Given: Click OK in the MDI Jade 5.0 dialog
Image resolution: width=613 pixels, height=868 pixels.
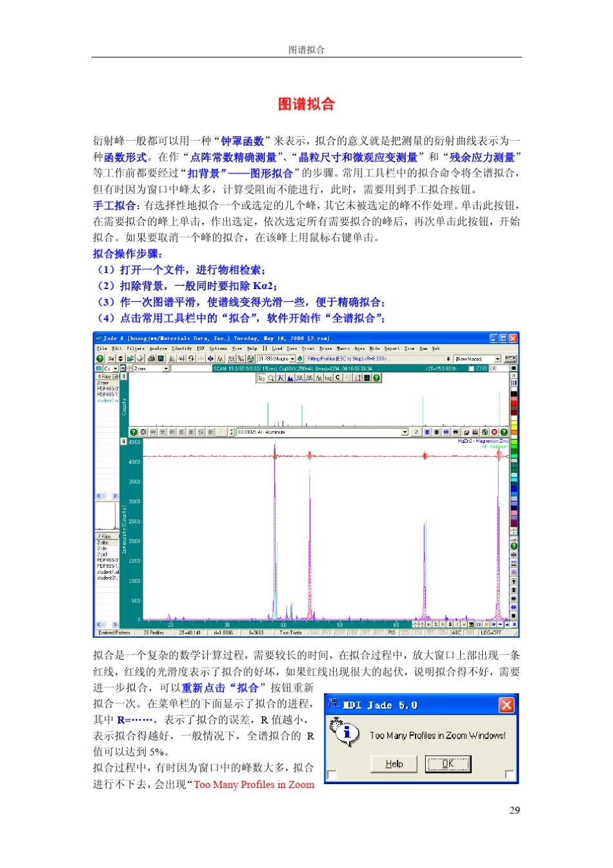Looking at the screenshot, I should (448, 764).
